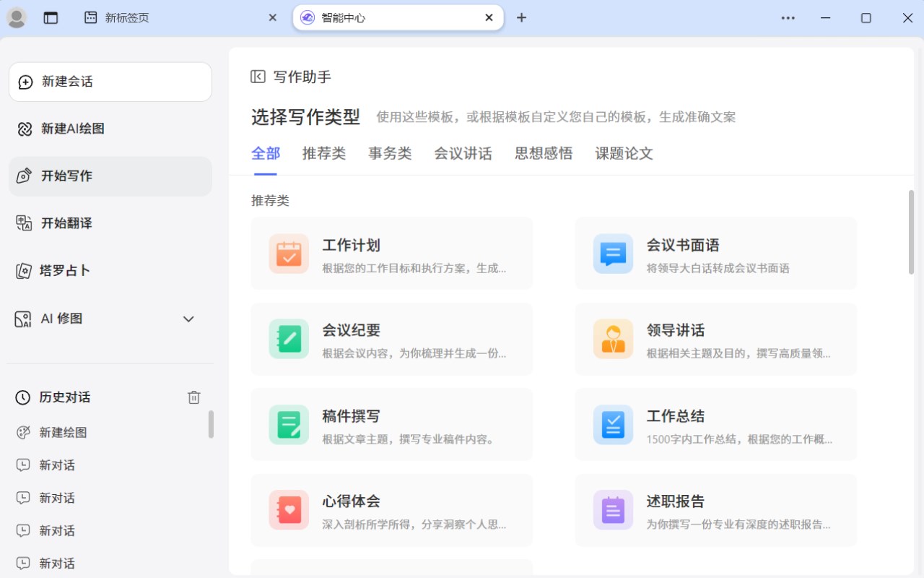Click the AI 修图 image icon
The image size is (924, 578).
[x=24, y=319]
